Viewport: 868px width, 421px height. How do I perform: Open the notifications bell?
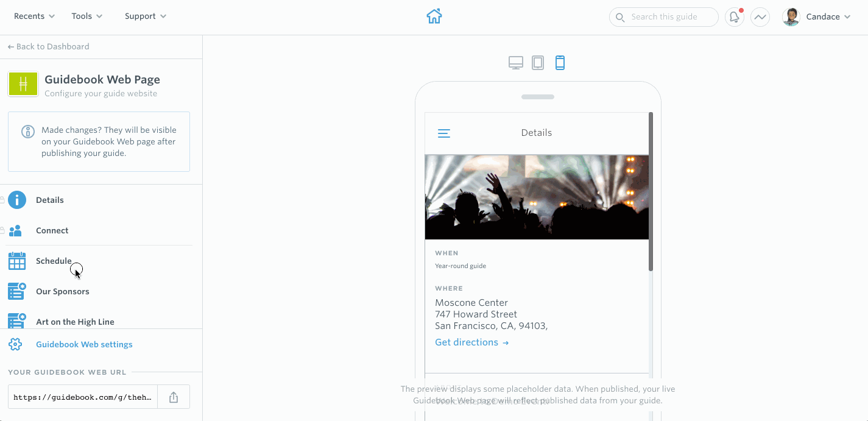point(733,16)
